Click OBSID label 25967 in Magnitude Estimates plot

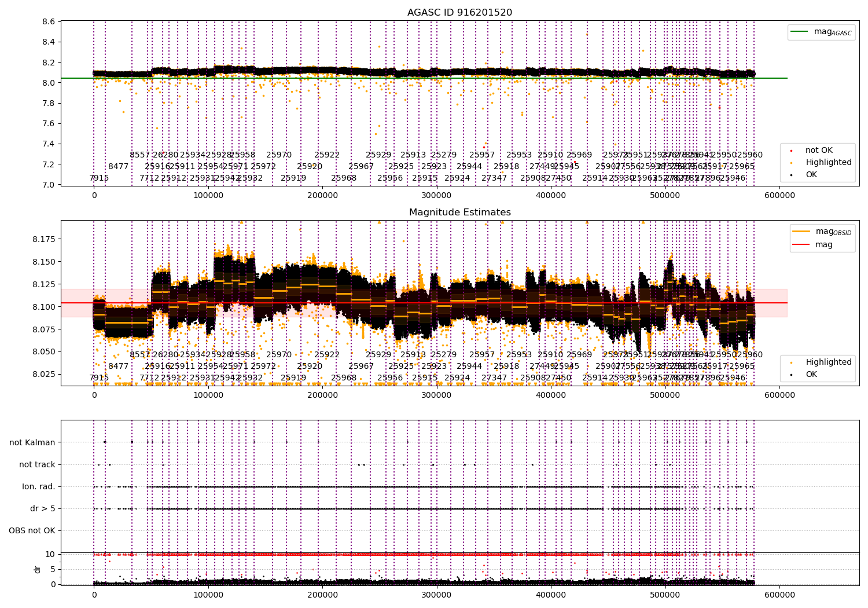(361, 366)
